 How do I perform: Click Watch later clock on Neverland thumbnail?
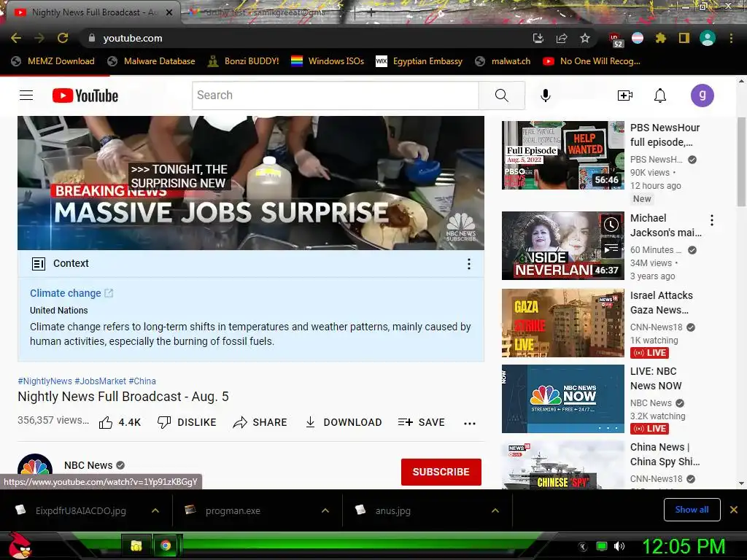pos(611,225)
